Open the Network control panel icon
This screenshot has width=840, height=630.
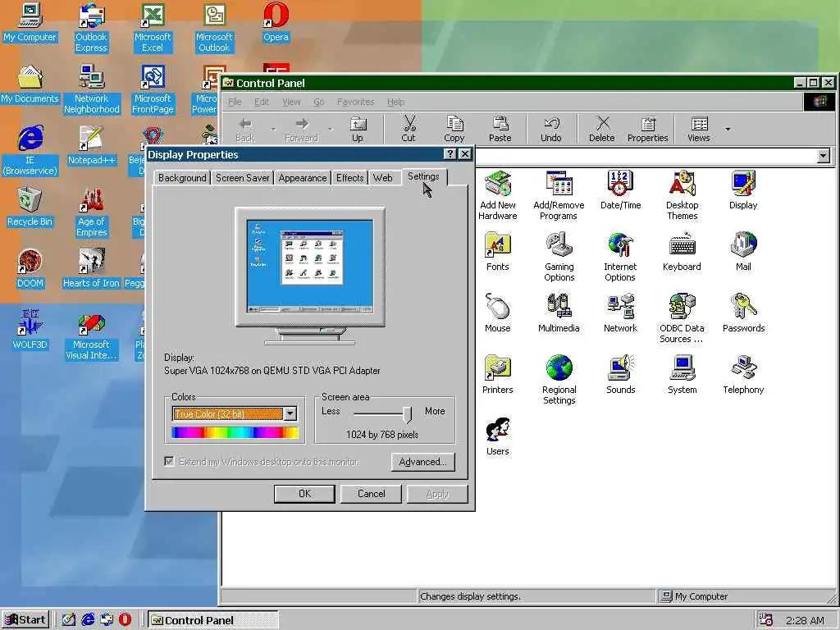pos(620,313)
